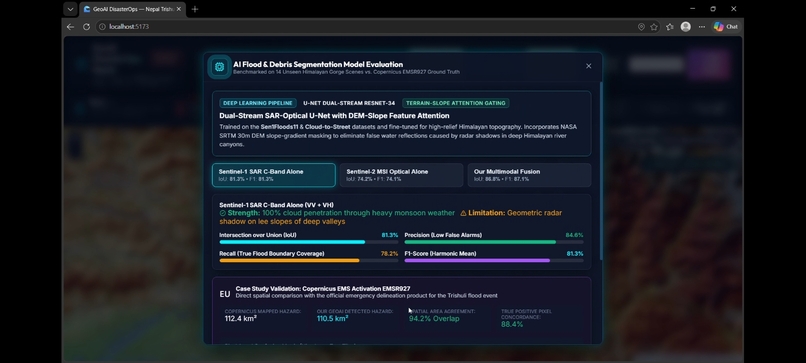This screenshot has height=363, width=806.
Task: Open the Favorites list icon
Action: (x=669, y=27)
